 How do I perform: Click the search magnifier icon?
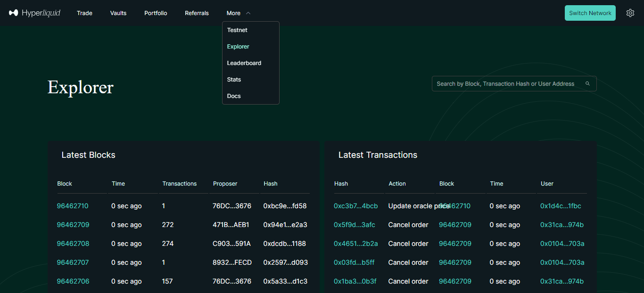pos(588,83)
